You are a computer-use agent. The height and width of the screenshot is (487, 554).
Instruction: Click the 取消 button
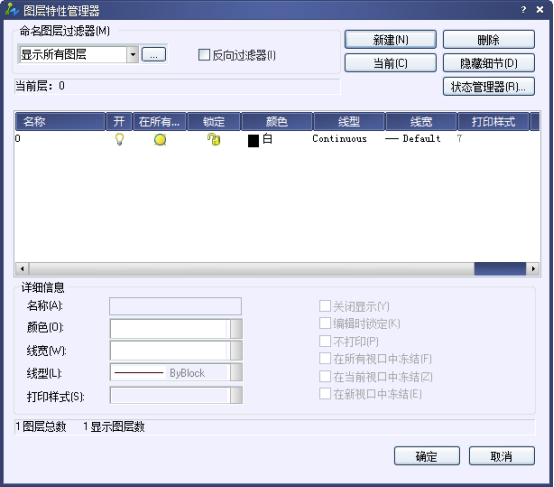coord(502,456)
